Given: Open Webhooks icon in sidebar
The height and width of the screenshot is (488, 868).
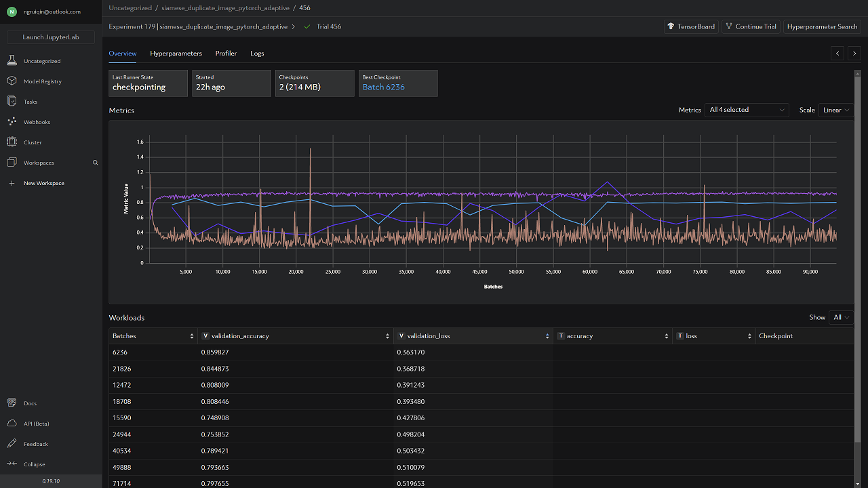Looking at the screenshot, I should pyautogui.click(x=12, y=122).
